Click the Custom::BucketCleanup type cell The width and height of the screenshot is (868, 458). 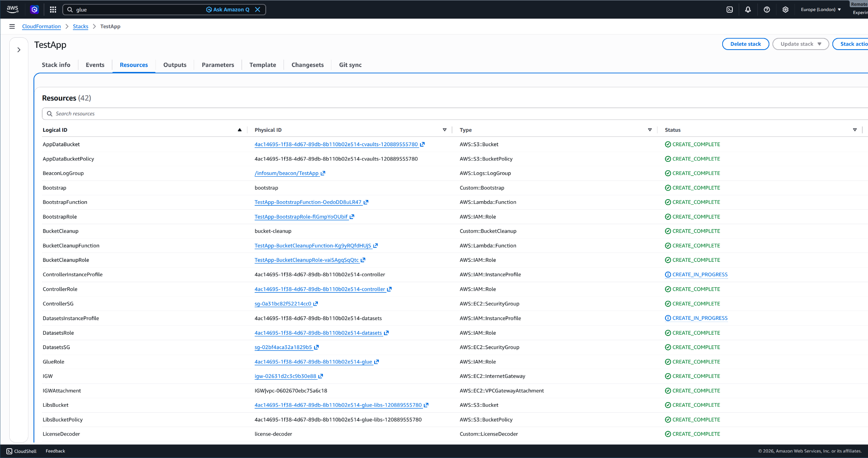[488, 231]
